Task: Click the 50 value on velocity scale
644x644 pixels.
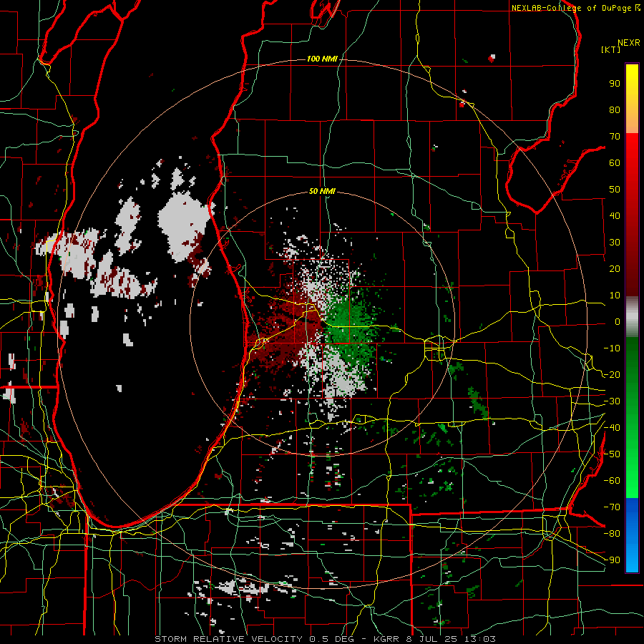Action: 615,190
